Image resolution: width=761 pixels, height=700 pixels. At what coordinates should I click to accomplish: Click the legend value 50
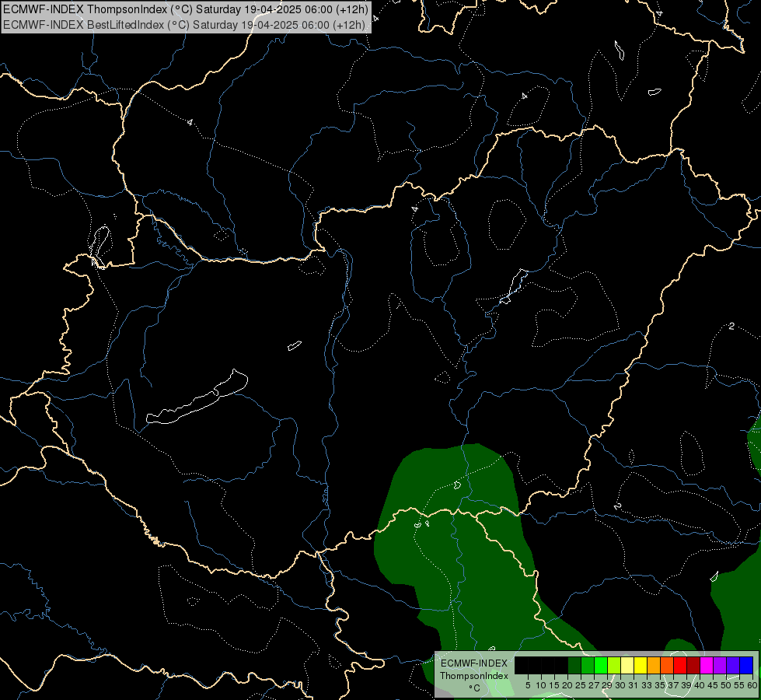point(726,685)
